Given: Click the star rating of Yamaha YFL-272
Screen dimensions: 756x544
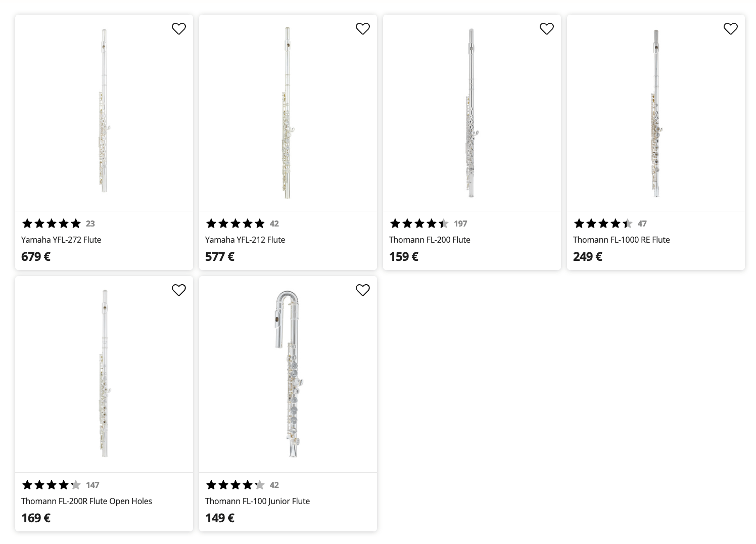Looking at the screenshot, I should pos(51,223).
